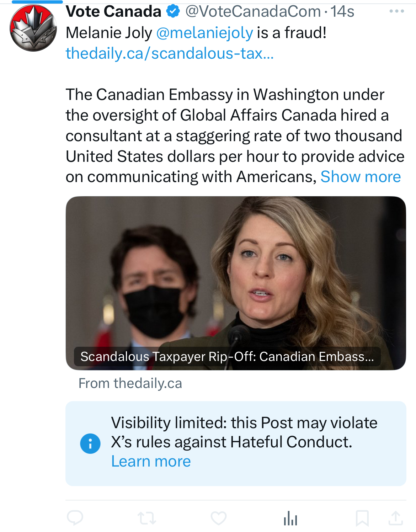The image size is (416, 532).
Task: Click the 14s post timestamp
Action: click(x=342, y=11)
